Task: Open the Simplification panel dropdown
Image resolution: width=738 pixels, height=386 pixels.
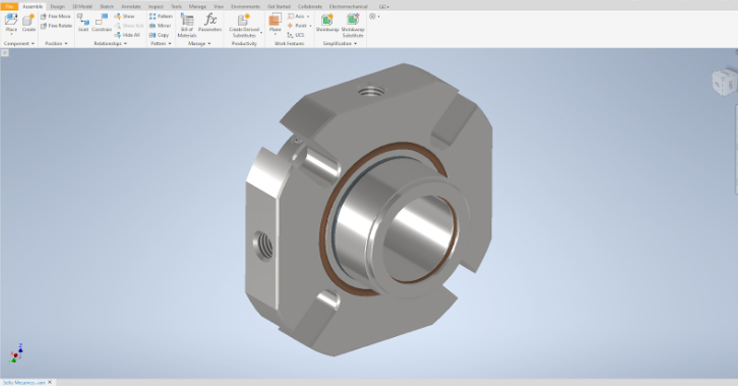Action: [x=340, y=43]
